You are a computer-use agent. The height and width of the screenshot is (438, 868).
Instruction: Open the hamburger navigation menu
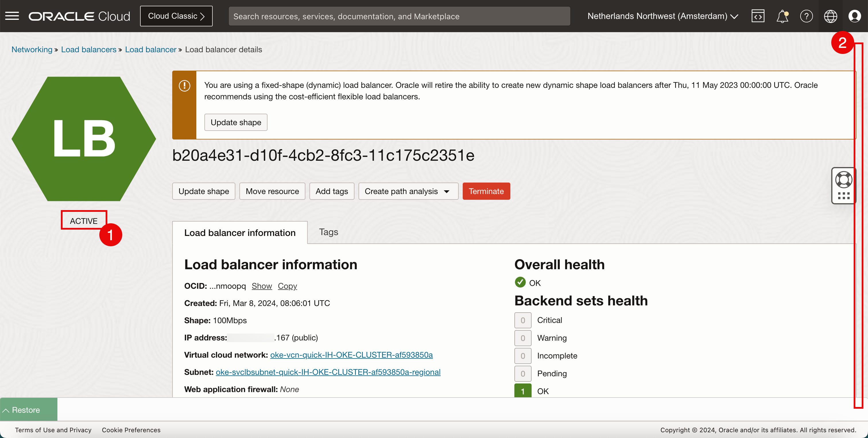click(x=12, y=16)
